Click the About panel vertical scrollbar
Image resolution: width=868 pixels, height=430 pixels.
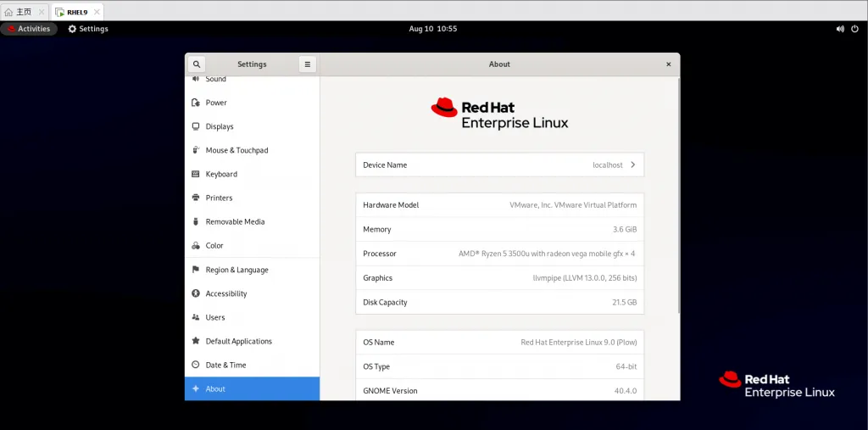coord(679,195)
